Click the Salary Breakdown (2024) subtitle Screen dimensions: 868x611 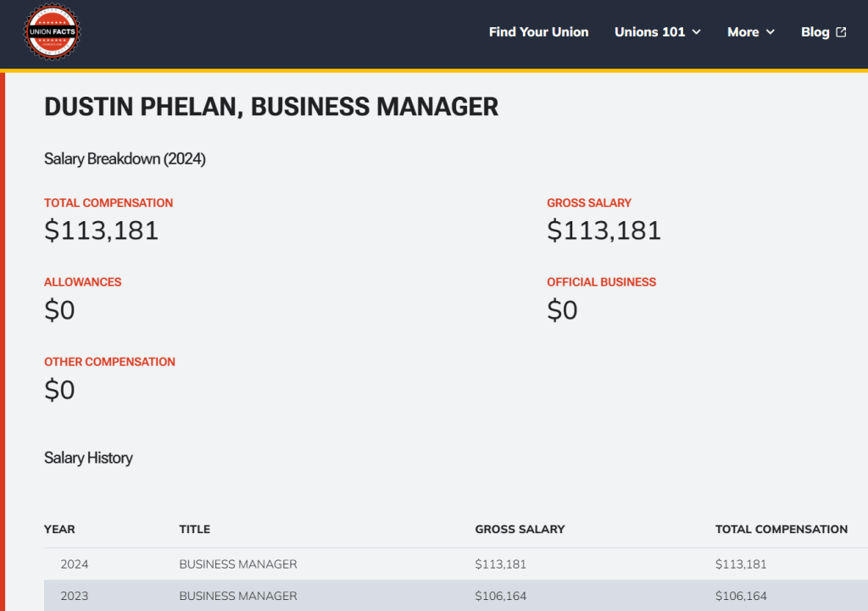pos(125,158)
